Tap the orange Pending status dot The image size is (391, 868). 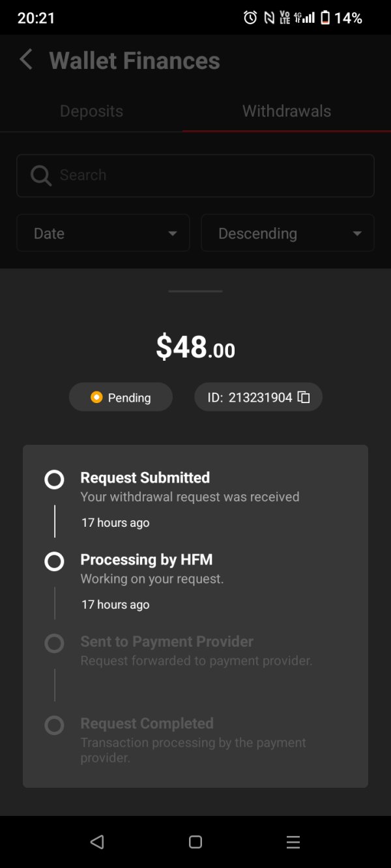[x=96, y=397]
